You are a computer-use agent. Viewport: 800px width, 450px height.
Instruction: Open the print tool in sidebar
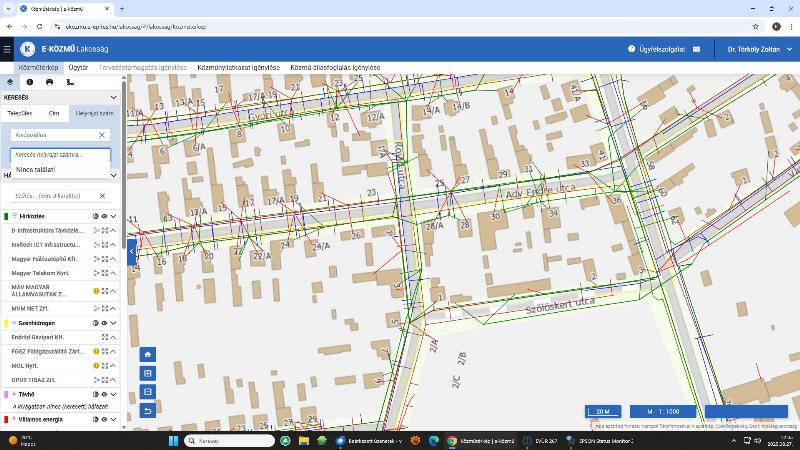coord(49,82)
